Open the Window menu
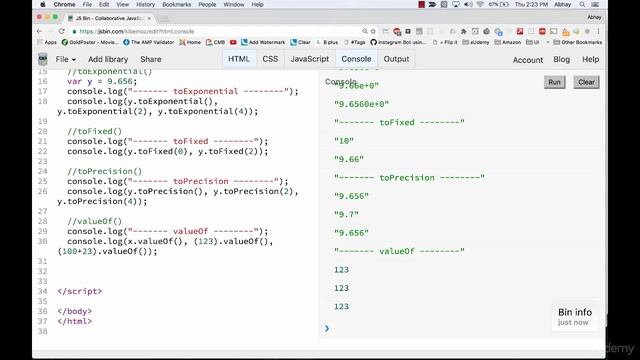Screen dimensions: 640x360 [234, 4]
